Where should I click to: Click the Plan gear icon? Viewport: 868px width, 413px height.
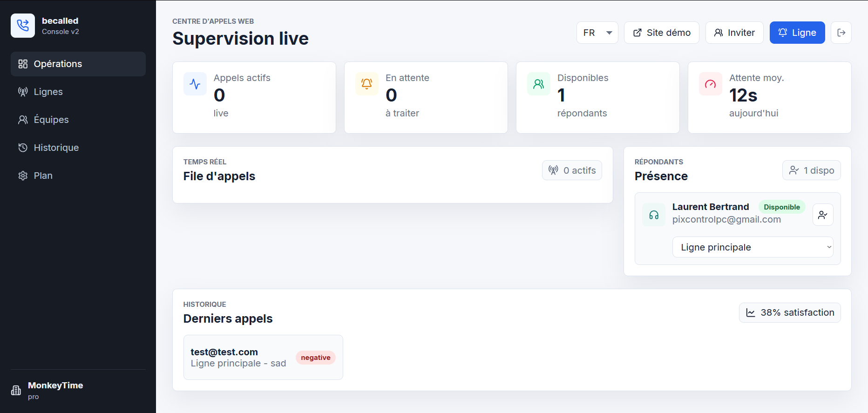pyautogui.click(x=23, y=176)
